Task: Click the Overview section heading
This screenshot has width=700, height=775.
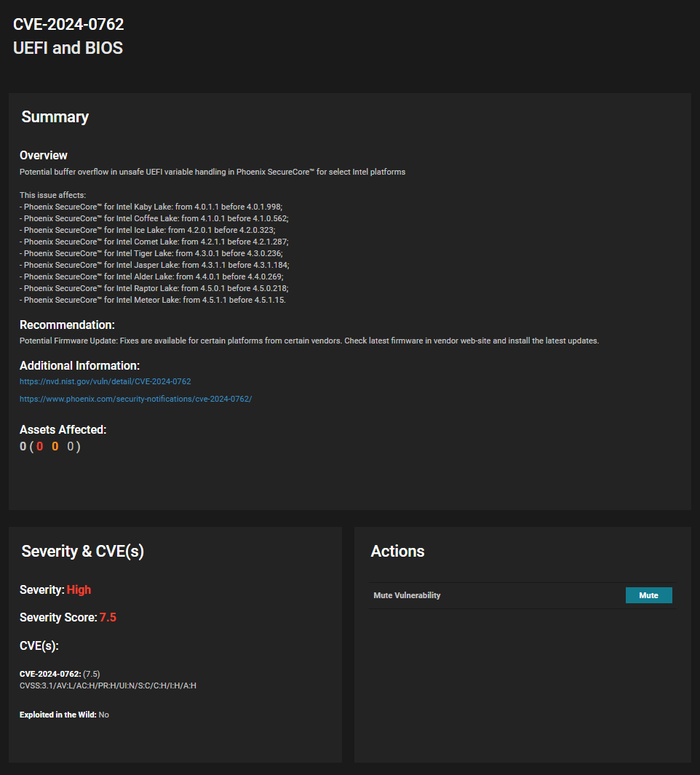Action: pyautogui.click(x=44, y=155)
